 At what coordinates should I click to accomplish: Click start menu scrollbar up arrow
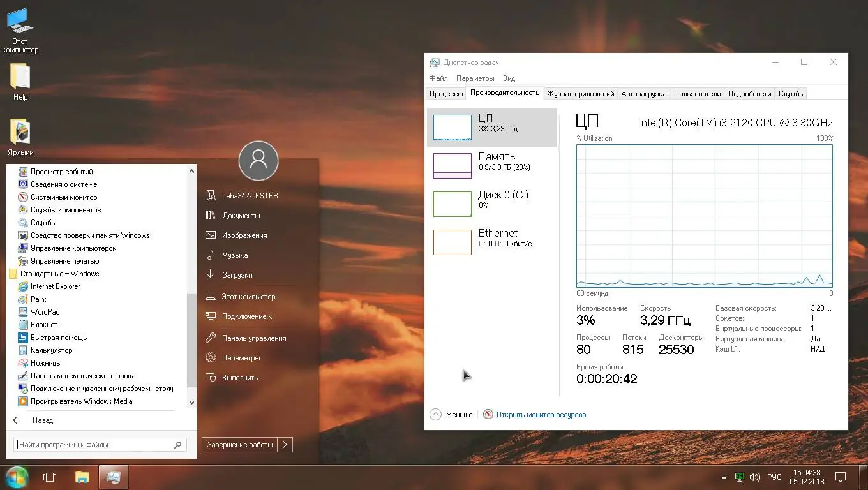[191, 171]
